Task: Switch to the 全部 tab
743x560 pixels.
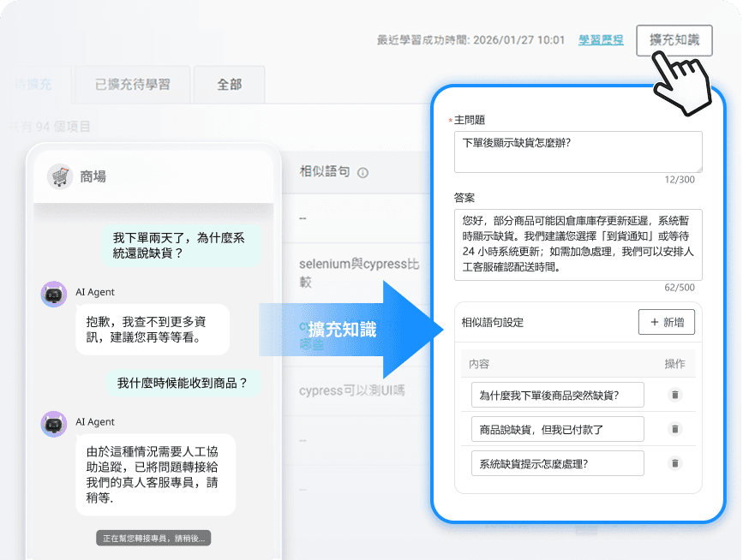Action: pyautogui.click(x=230, y=85)
